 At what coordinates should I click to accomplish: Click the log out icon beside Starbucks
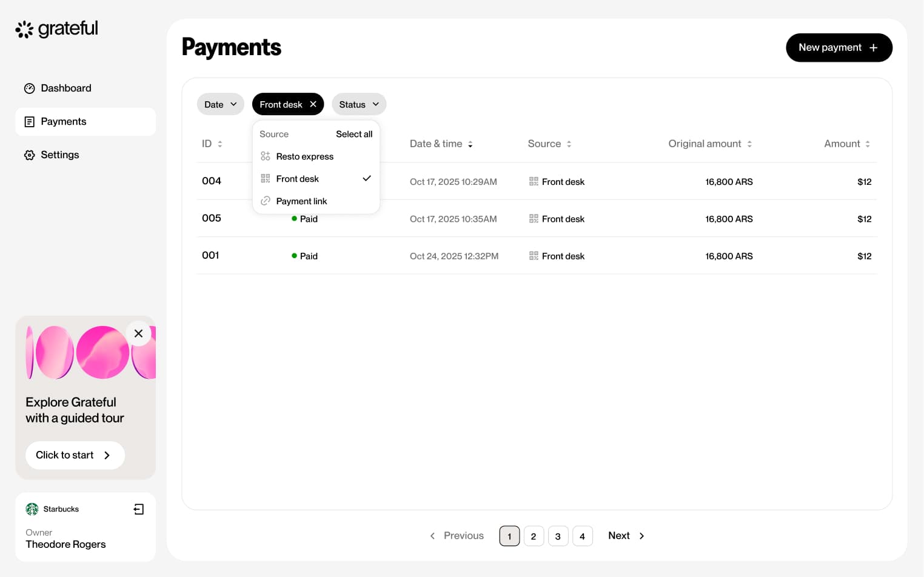pyautogui.click(x=139, y=509)
